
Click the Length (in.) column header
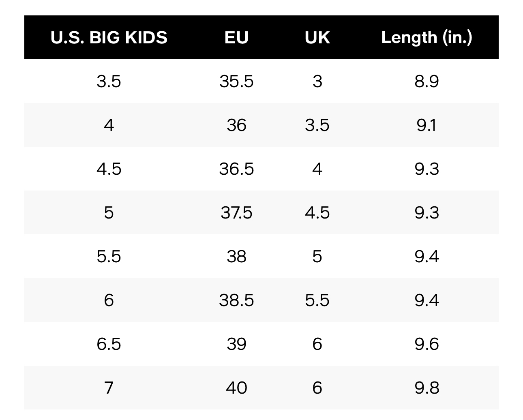(427, 37)
